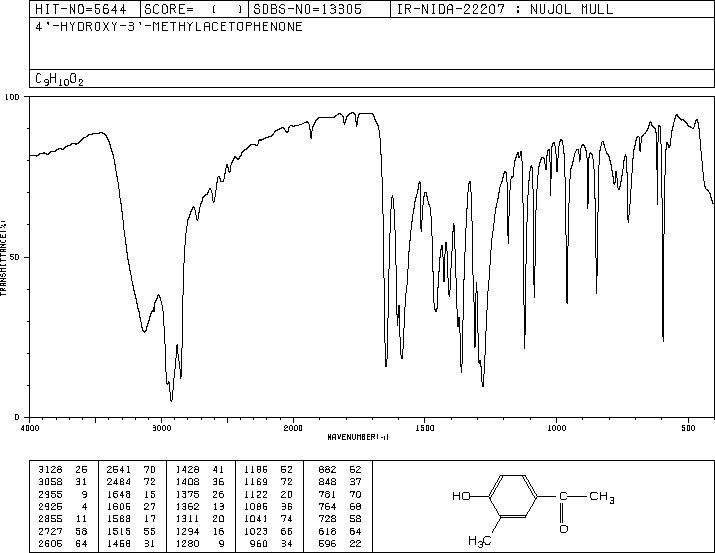Click the 618 wavenumber cell

327,531
